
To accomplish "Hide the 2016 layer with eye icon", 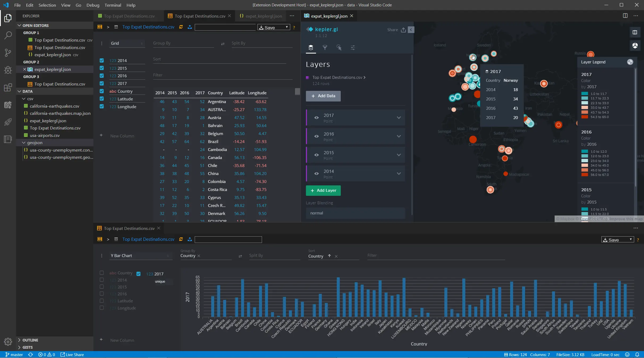I will point(317,136).
